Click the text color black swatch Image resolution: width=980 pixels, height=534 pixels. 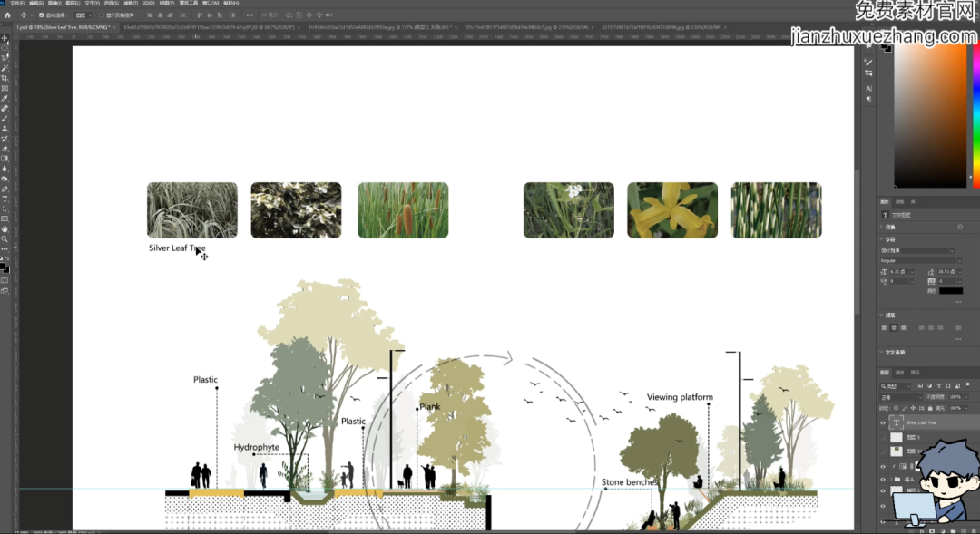tap(951, 291)
